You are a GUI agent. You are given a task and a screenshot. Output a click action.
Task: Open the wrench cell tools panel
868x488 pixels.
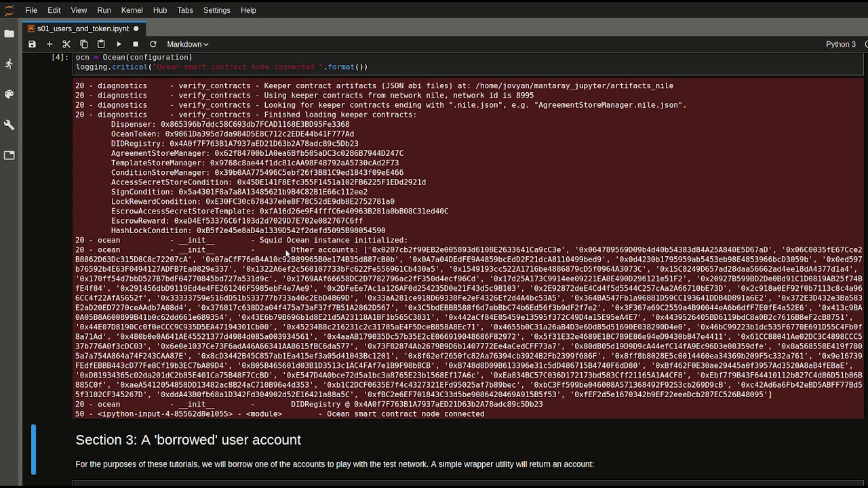(x=9, y=125)
